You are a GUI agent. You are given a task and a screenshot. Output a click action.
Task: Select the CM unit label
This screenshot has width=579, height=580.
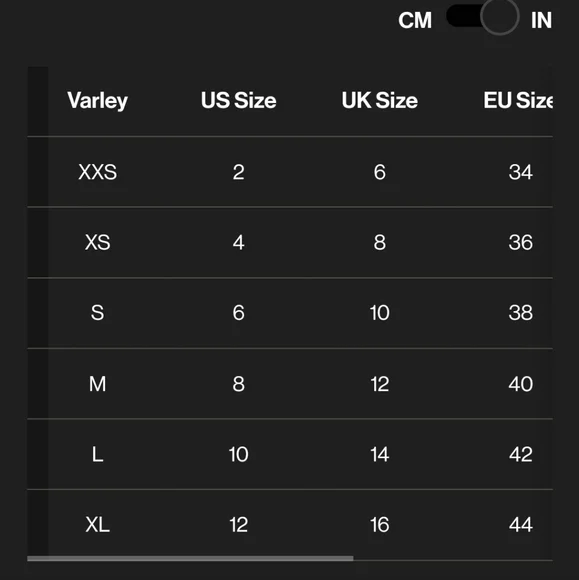click(x=415, y=20)
